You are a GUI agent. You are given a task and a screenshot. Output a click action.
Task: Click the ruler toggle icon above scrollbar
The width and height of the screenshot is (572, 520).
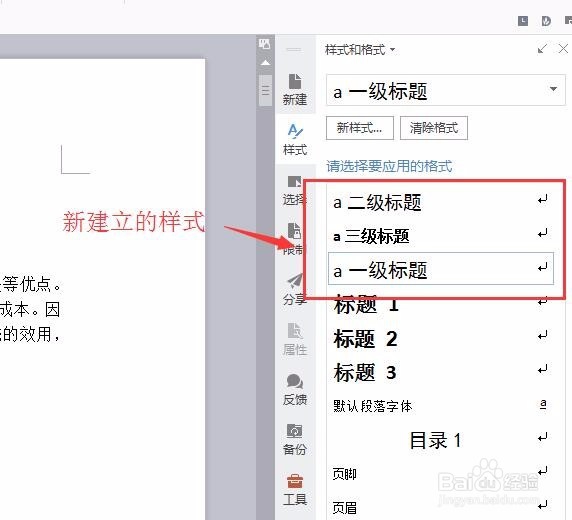265,44
